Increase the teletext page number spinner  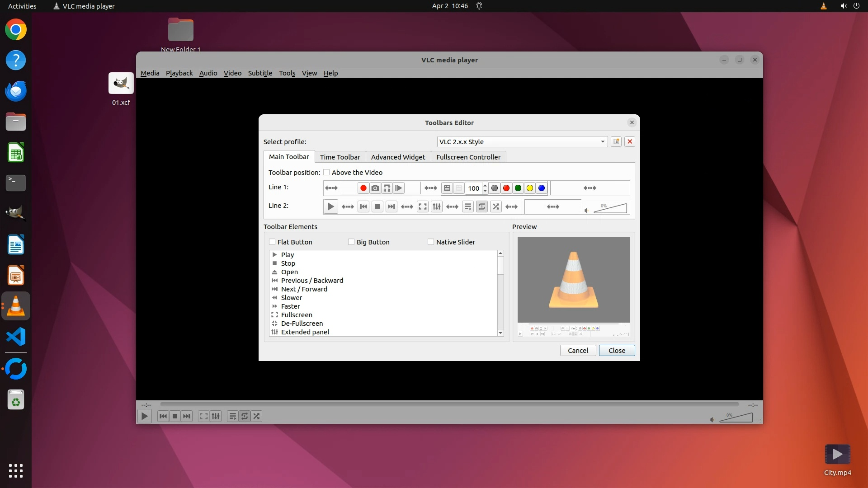(x=485, y=185)
